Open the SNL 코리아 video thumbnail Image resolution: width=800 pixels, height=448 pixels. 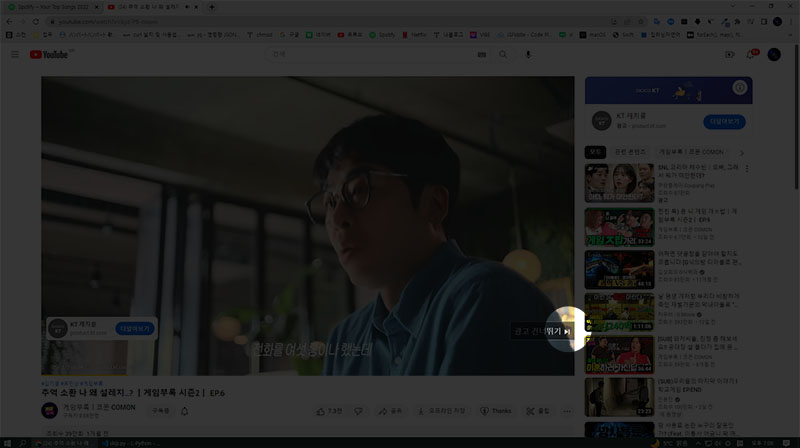(x=619, y=183)
